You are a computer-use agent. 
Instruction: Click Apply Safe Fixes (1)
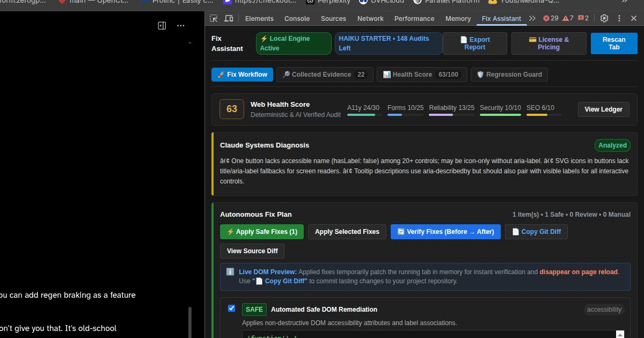[x=262, y=232]
